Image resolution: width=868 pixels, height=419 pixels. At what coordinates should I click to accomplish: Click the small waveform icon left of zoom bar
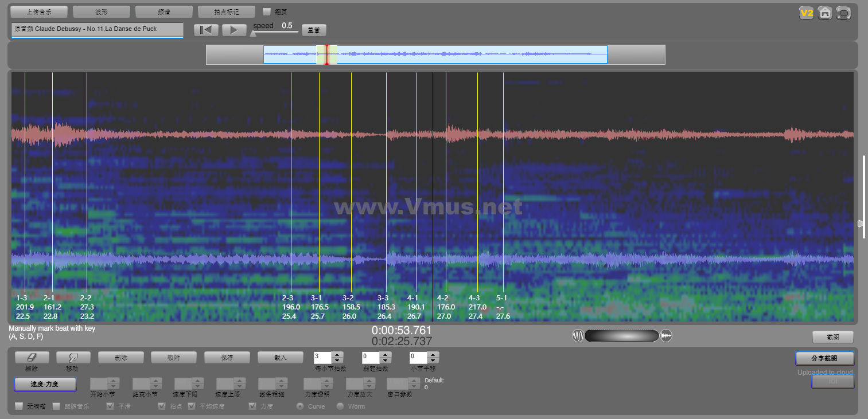(x=577, y=336)
